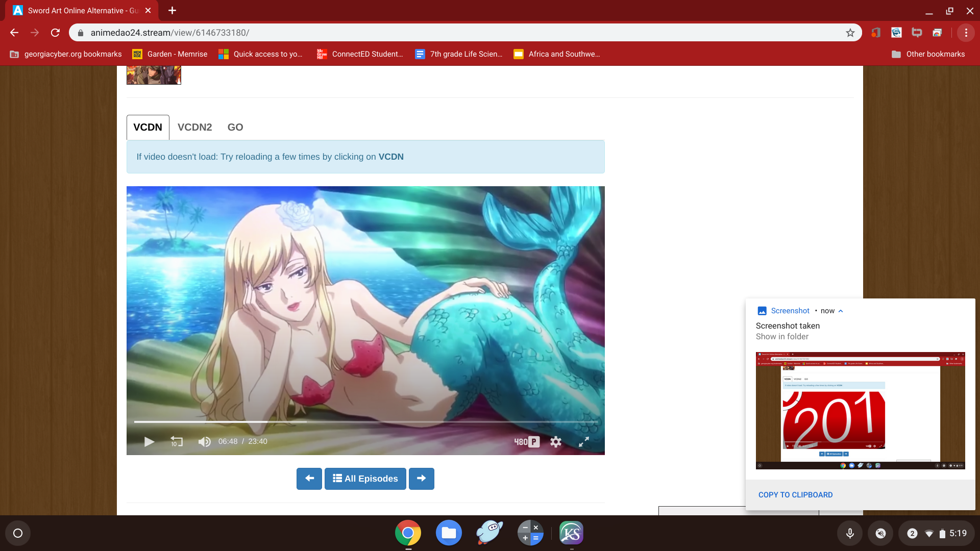The image size is (980, 551).
Task: Click the rightmost extension icon in the toolbar
Action: [x=937, y=33]
